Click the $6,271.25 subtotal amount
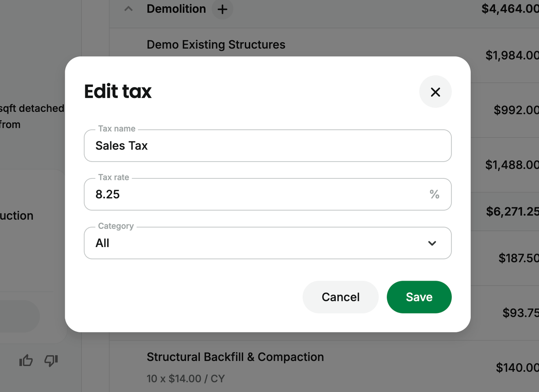Screen dimensions: 539x392 pyautogui.click(x=512, y=211)
